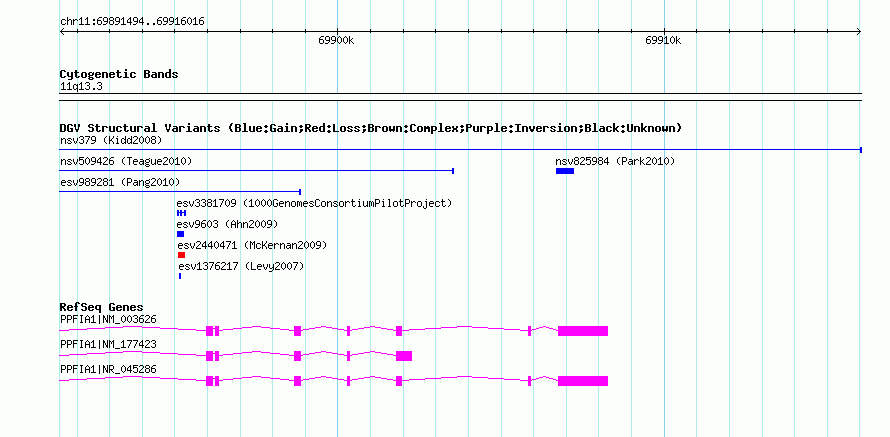Click the large last exon of NM_177423
Image resolution: width=890 pixels, height=437 pixels.
404,356
